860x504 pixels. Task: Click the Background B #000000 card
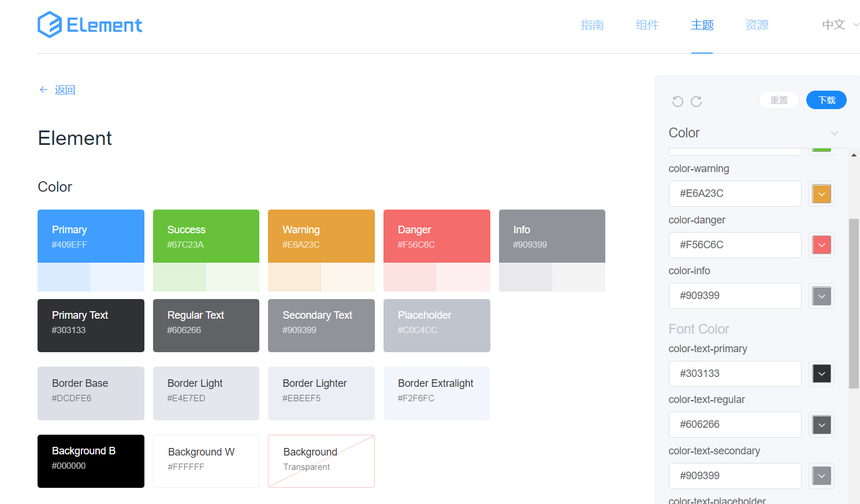click(x=91, y=461)
